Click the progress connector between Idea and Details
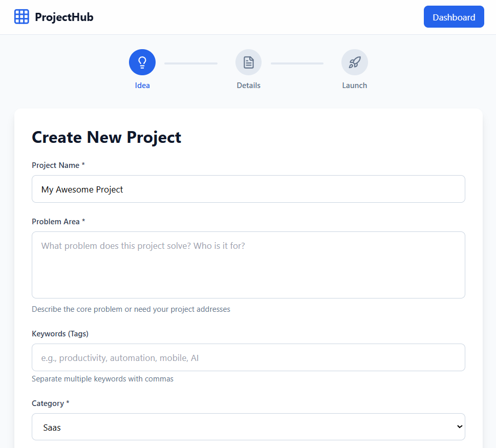The width and height of the screenshot is (496, 448). point(190,62)
